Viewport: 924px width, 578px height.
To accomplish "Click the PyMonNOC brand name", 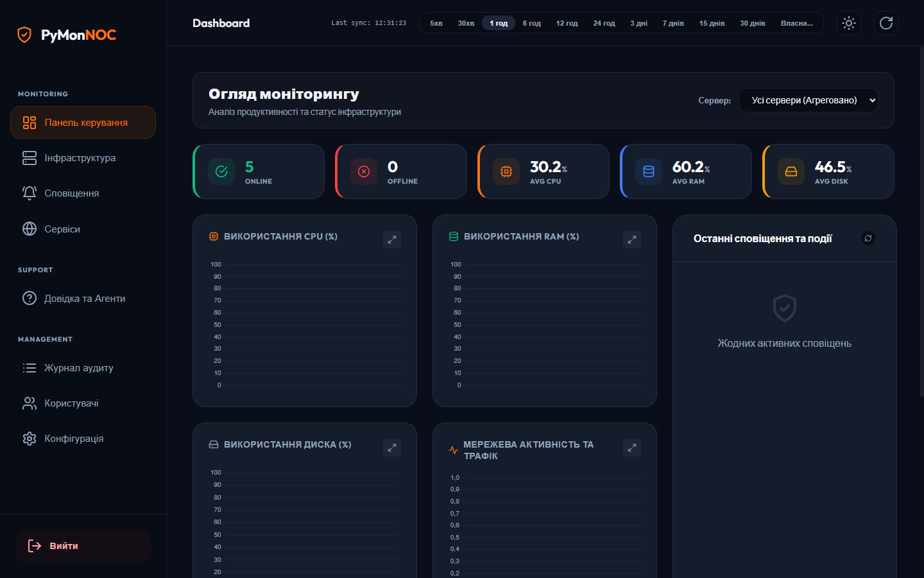I will point(79,35).
